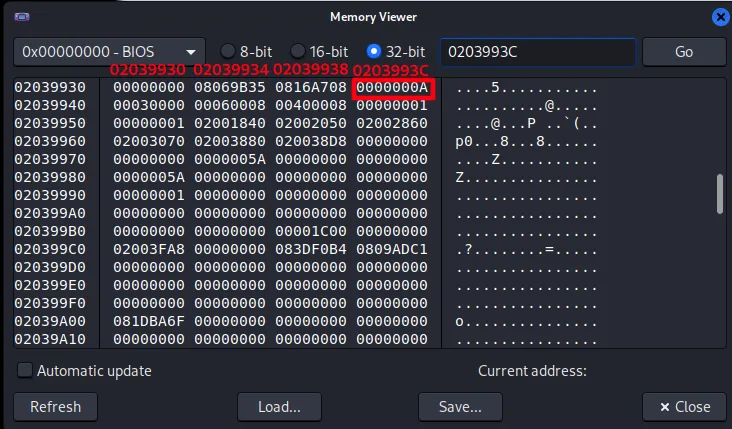Click the value 00001C00 in row 020399B0
732x429 pixels.
tap(310, 230)
